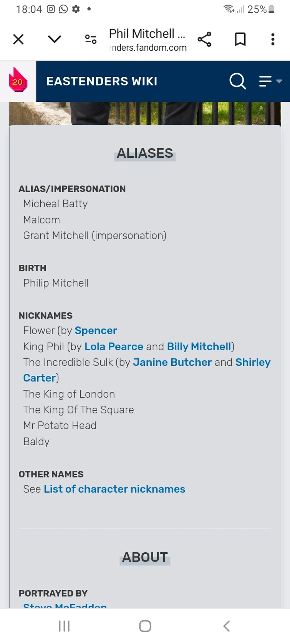
Task: Open the wiki search magnifier
Action: click(237, 81)
